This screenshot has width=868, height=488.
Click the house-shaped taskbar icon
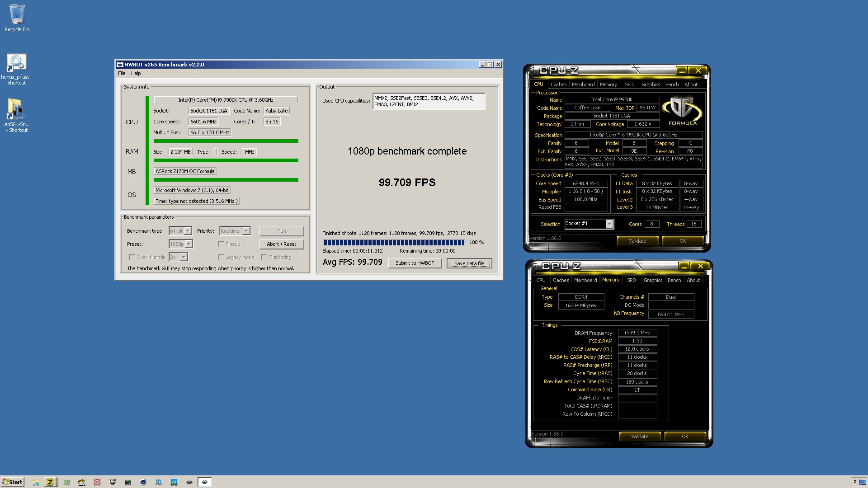82,482
